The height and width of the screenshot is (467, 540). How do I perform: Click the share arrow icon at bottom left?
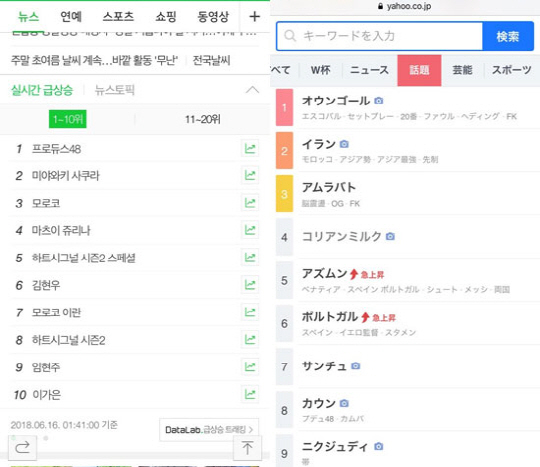[22, 447]
